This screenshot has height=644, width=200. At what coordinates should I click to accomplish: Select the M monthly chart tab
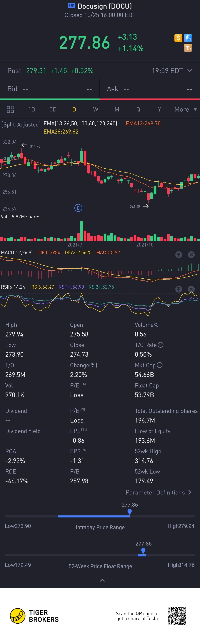coord(117,109)
